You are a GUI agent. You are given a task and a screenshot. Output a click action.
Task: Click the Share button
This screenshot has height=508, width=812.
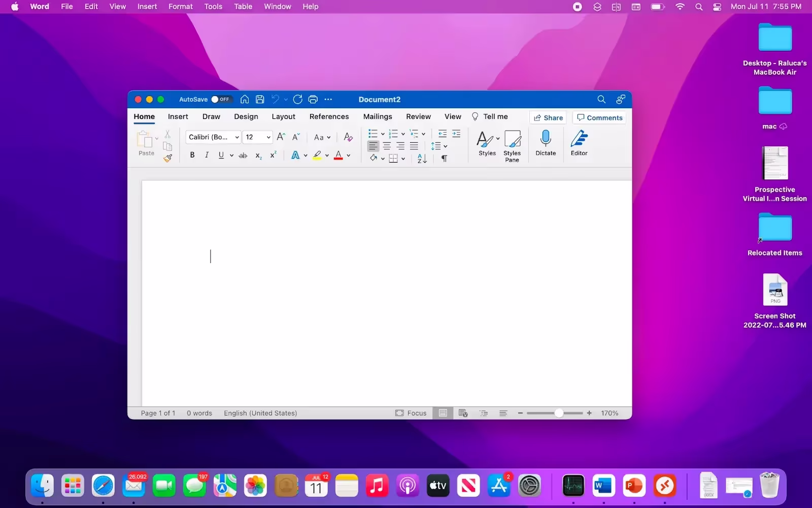pos(548,118)
